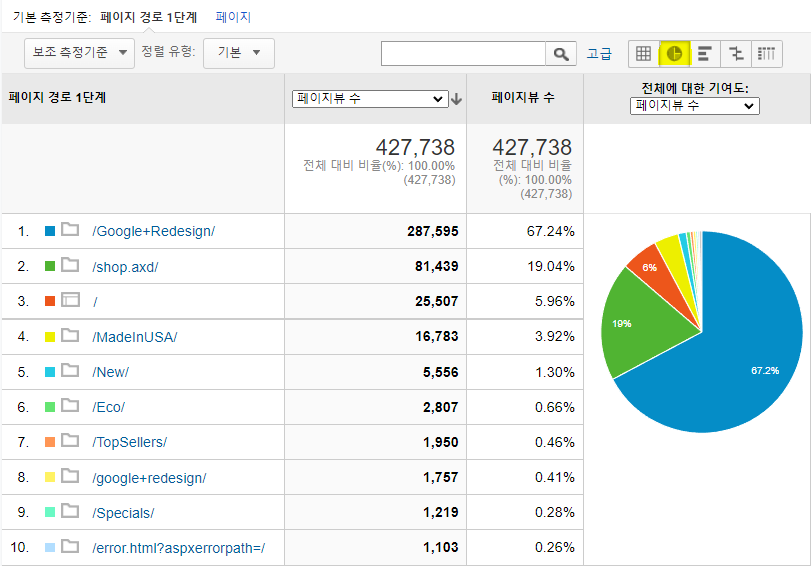Click the cyan swatch for /New/

[50, 372]
